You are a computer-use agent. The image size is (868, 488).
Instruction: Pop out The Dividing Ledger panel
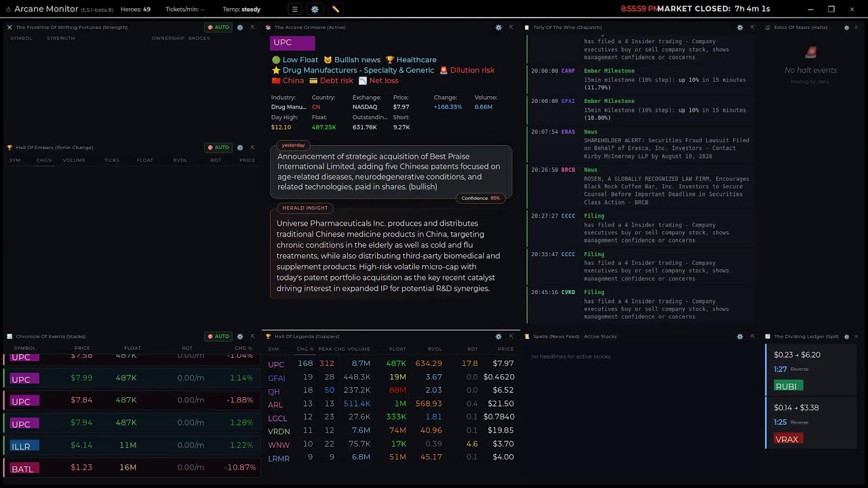(x=856, y=336)
